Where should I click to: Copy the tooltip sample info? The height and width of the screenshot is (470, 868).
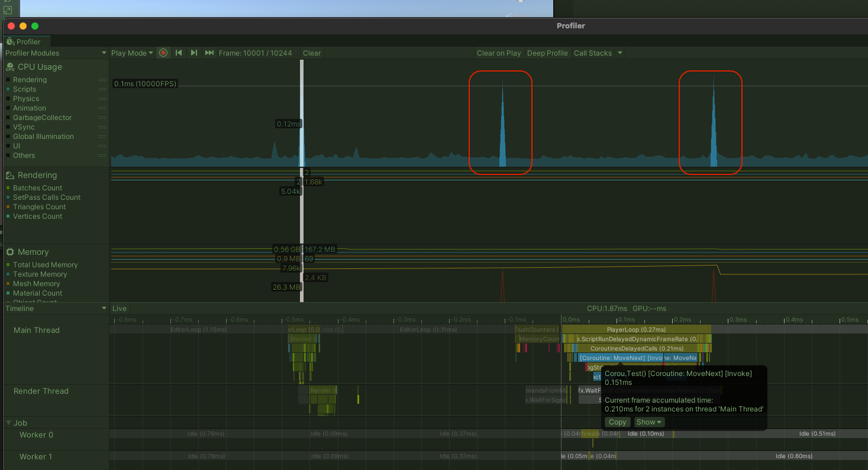[617, 422]
